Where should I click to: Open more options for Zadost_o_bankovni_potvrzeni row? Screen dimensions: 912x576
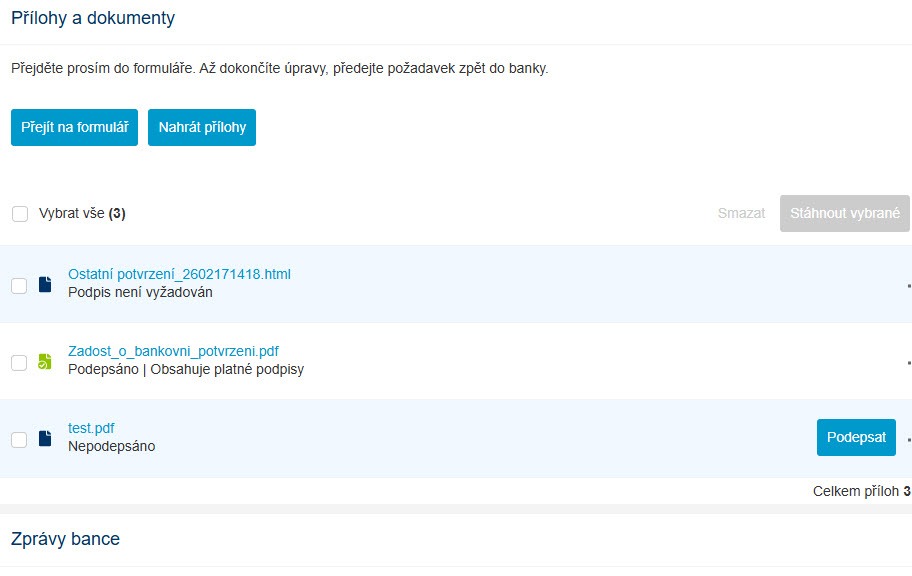tap(909, 362)
